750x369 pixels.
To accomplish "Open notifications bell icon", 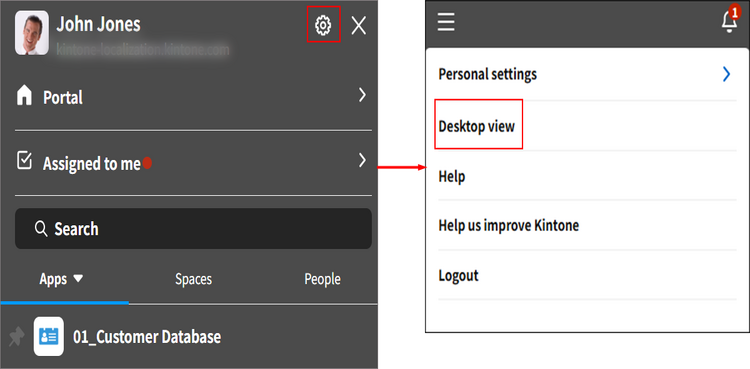I will (x=729, y=21).
